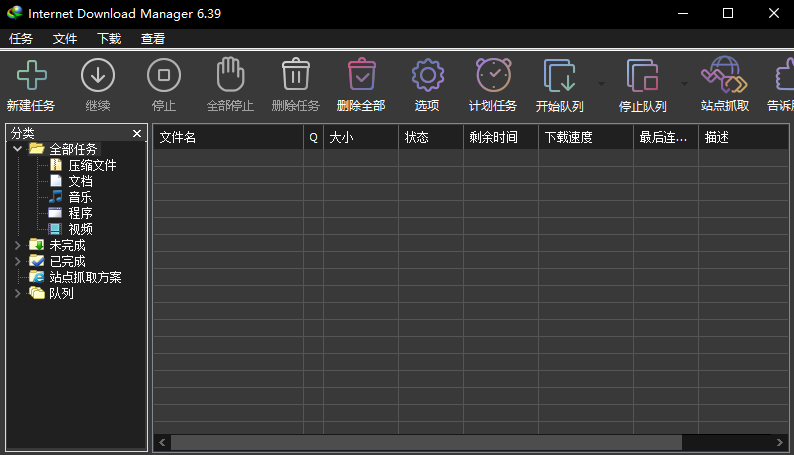
Task: Click the IDM logo in title bar
Action: click(15, 13)
